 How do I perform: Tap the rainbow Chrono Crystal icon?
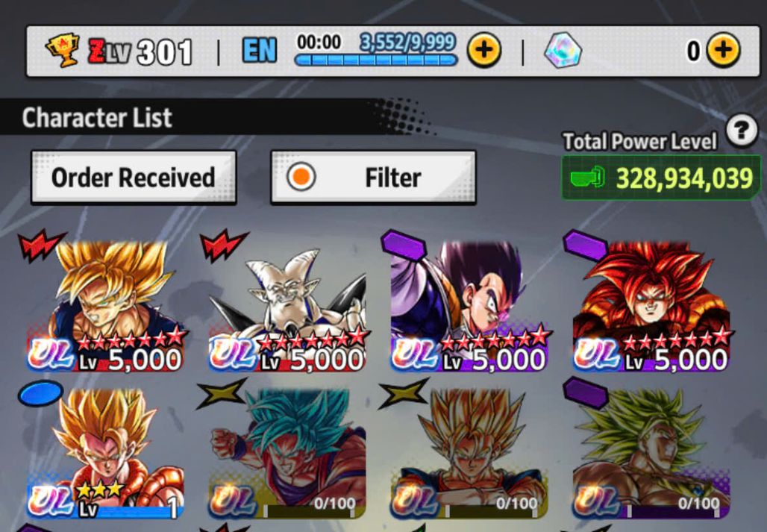tap(563, 50)
